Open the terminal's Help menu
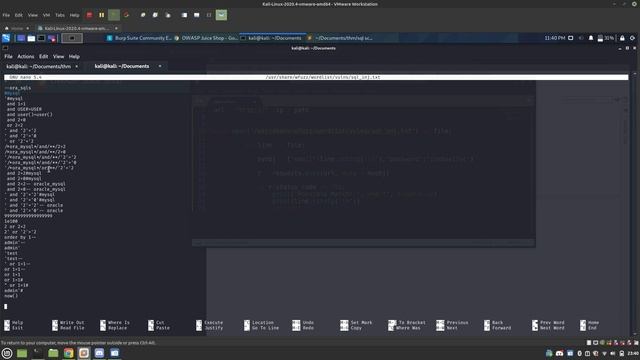The image size is (640, 360). (x=74, y=56)
